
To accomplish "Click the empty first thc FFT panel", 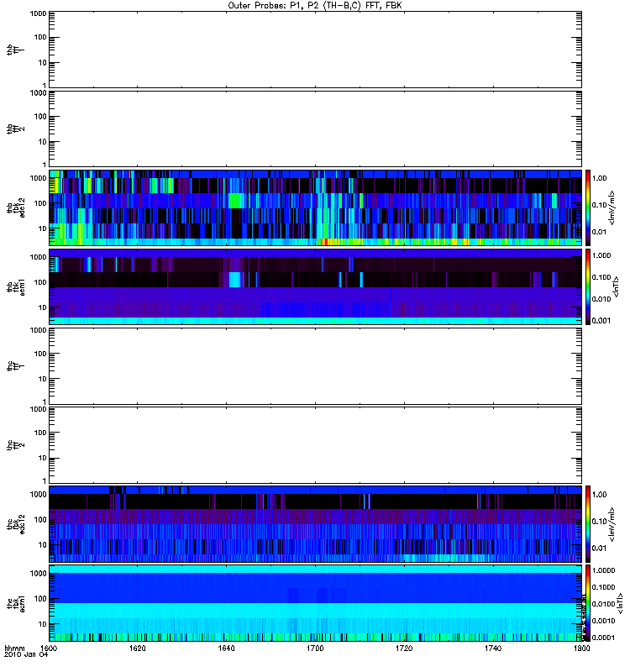I will [315, 366].
